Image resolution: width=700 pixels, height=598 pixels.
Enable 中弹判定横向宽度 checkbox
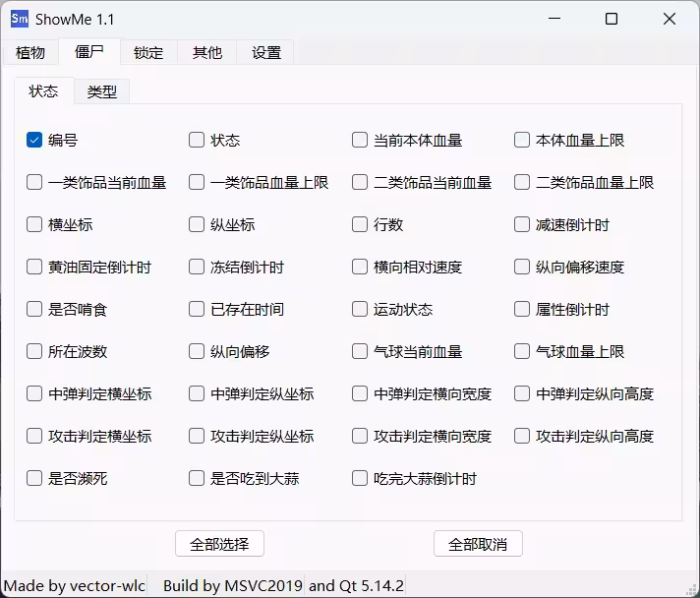click(x=360, y=393)
